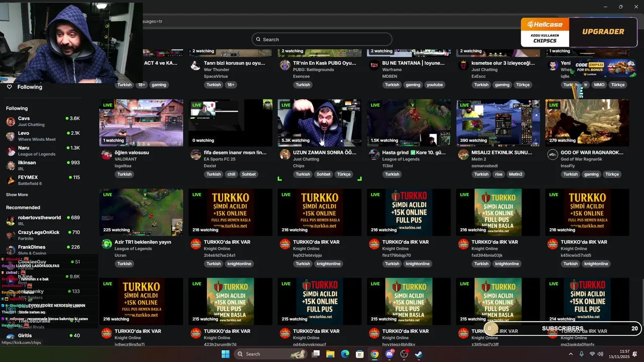
Task: Open 'Azir TR1 beklenilen yayın' title link
Action: [x=143, y=242]
